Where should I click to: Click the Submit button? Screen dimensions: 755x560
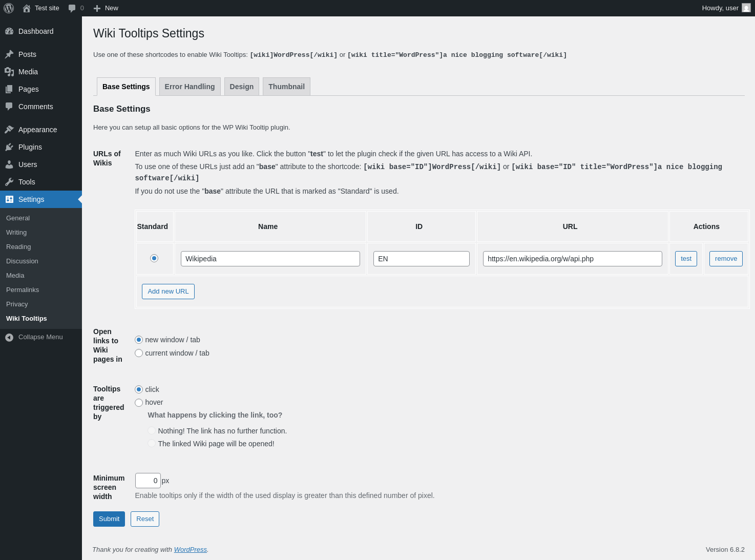click(x=109, y=519)
